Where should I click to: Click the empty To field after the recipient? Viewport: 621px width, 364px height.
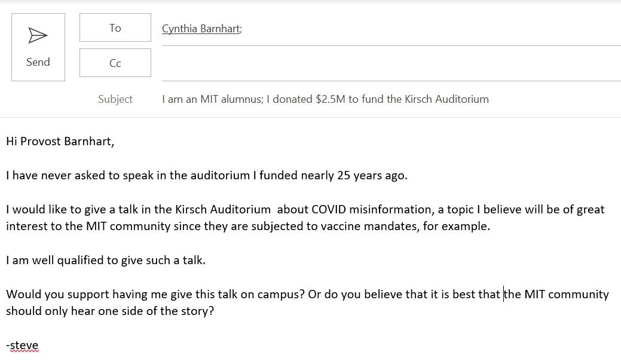click(x=418, y=29)
